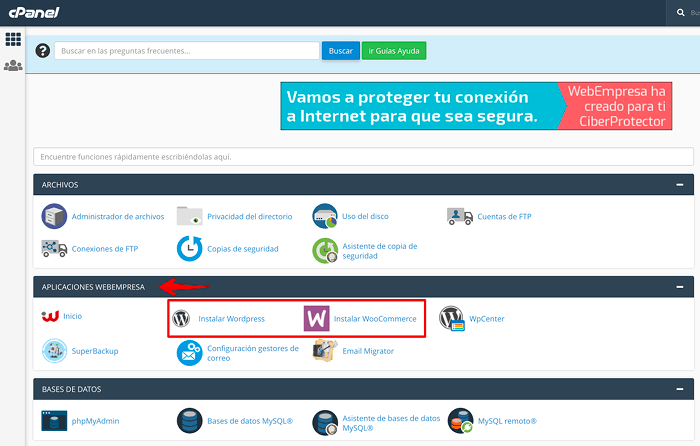Click the Buscar button
Viewport: 700px width, 446px height.
(341, 50)
